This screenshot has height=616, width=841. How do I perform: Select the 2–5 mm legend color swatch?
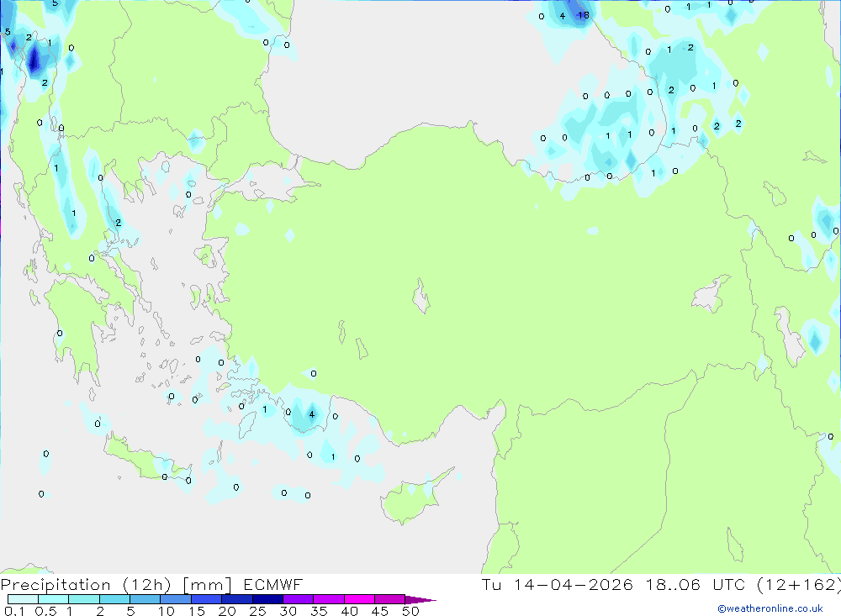(x=114, y=599)
